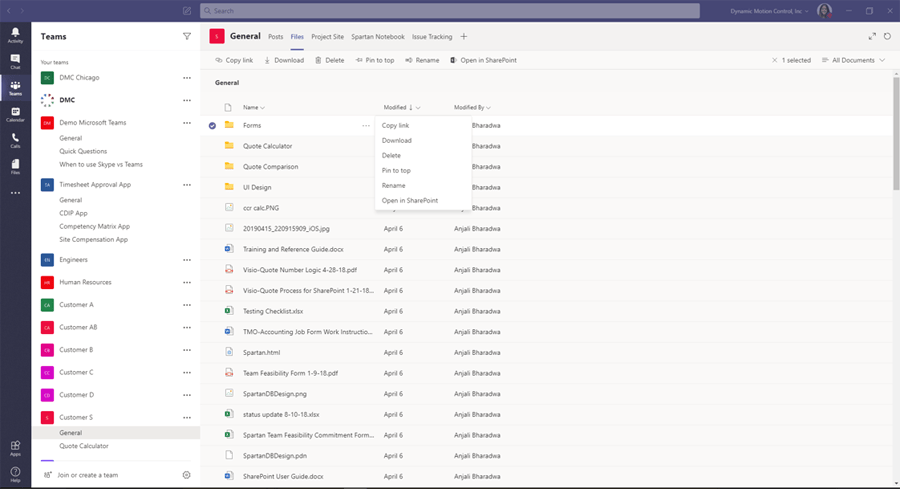The height and width of the screenshot is (489, 900).
Task: Click the new chat compose icon
Action: (x=187, y=10)
